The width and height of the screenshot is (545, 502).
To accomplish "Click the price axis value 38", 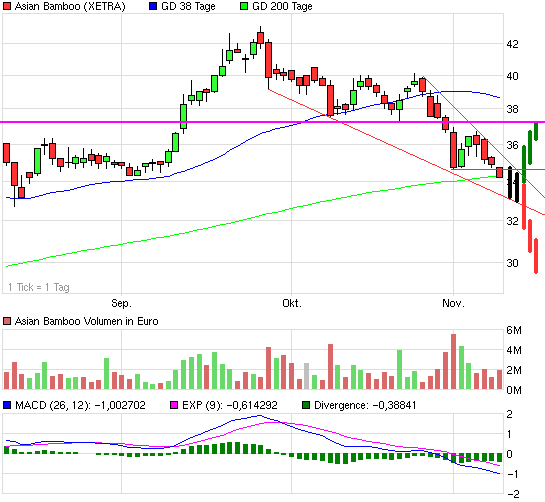I will (x=512, y=109).
